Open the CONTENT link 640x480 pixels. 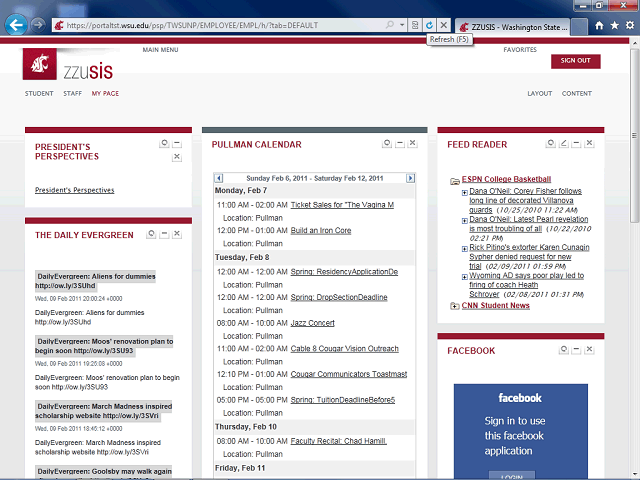click(577, 93)
